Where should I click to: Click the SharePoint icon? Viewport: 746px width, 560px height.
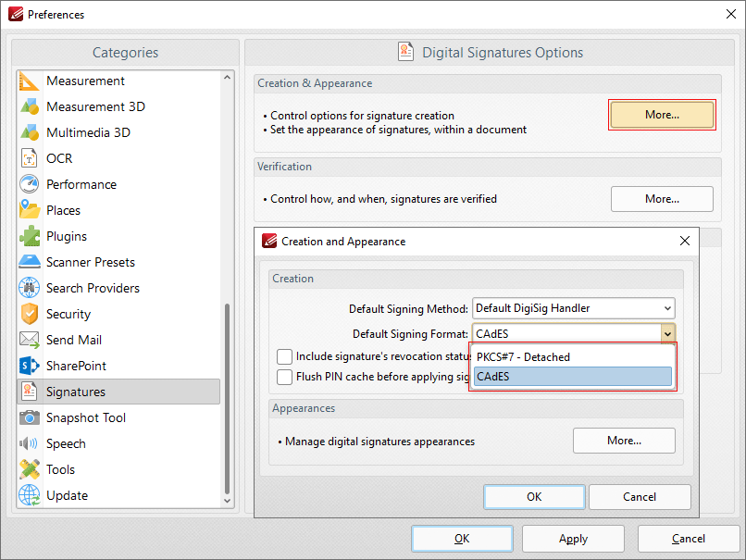coord(29,366)
